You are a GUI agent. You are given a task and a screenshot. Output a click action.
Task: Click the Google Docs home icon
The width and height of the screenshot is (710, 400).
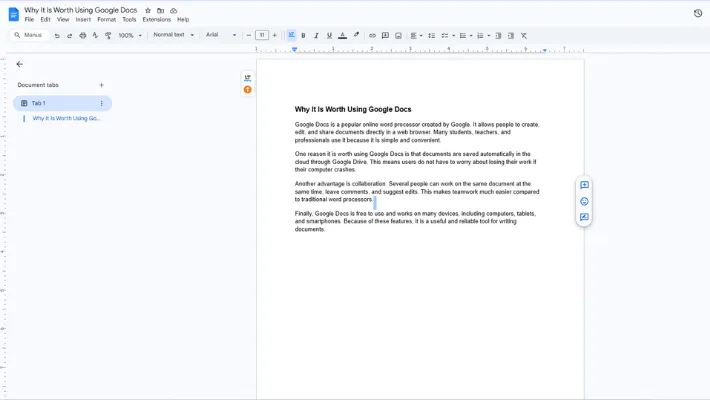(14, 14)
